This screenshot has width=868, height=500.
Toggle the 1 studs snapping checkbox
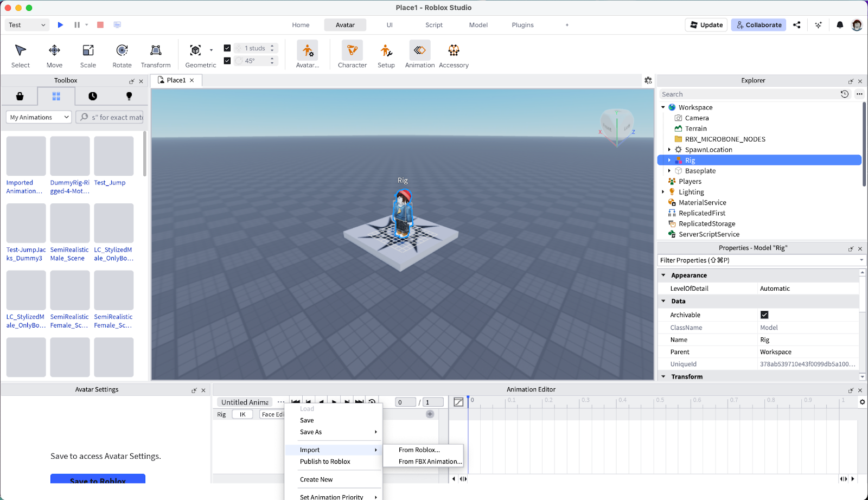[227, 48]
